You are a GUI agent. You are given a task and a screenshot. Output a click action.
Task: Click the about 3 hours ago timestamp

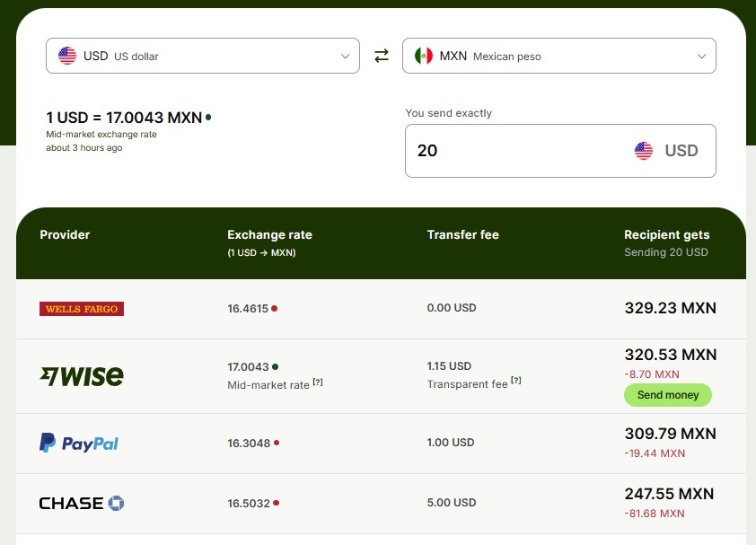(84, 148)
